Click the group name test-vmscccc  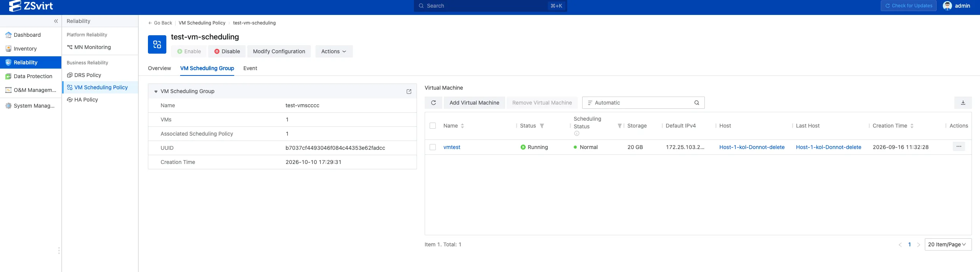point(302,105)
